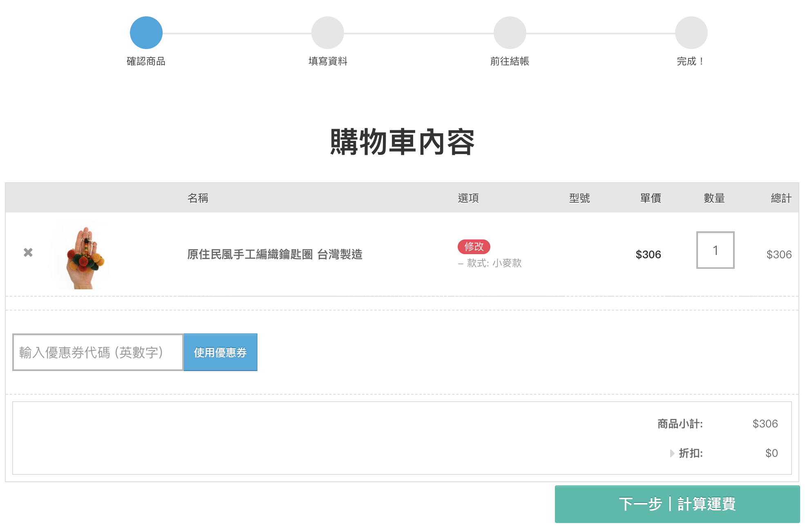Screen dimensions: 805x532
Task: Click the 款式: 小麥款 option text
Action: click(x=494, y=263)
